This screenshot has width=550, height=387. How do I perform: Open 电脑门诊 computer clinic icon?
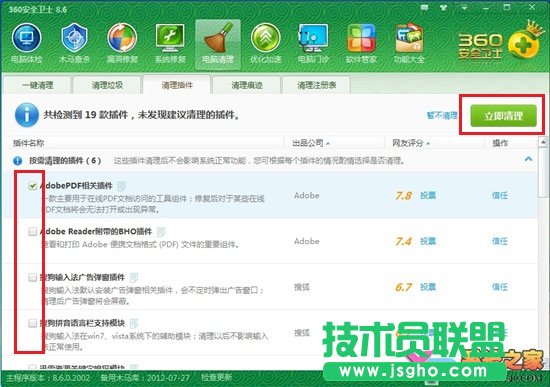click(313, 44)
